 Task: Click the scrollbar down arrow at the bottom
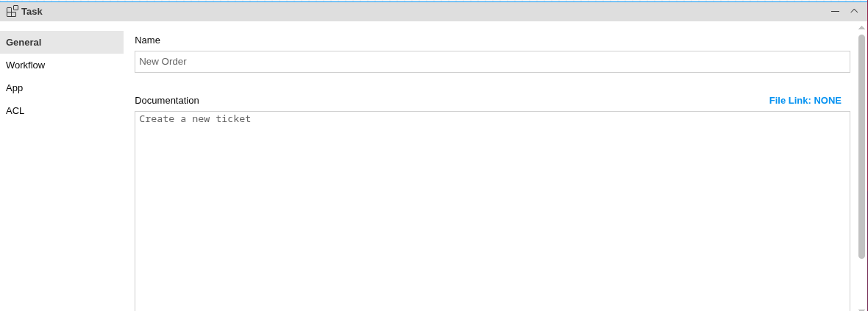click(861, 309)
